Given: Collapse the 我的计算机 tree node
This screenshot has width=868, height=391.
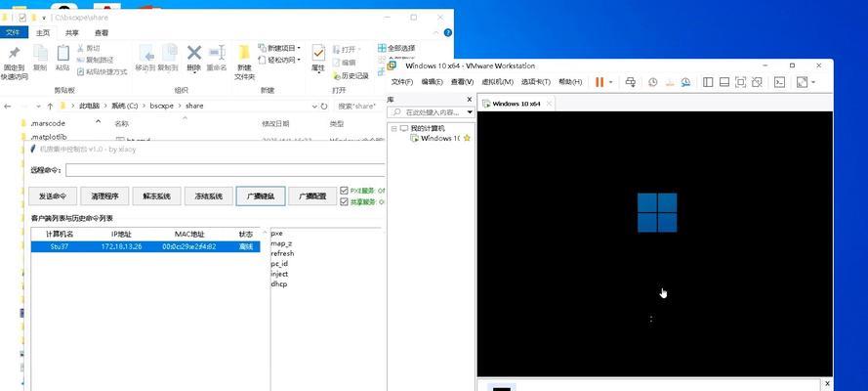Looking at the screenshot, I should tap(394, 128).
